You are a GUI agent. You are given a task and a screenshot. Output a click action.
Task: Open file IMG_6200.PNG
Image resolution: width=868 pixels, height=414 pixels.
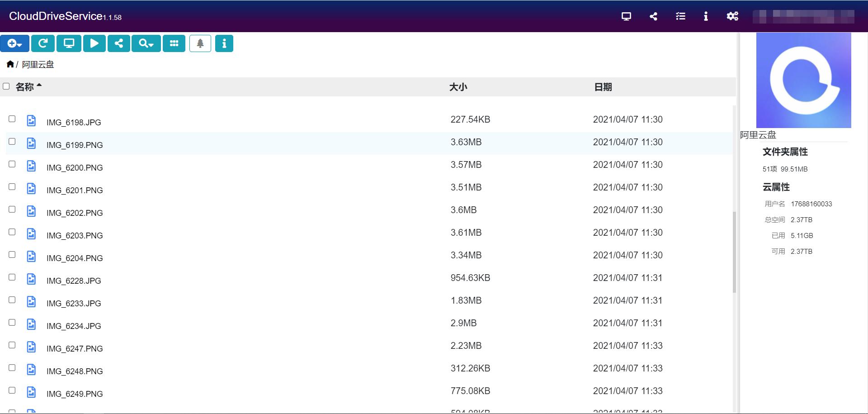tap(75, 168)
